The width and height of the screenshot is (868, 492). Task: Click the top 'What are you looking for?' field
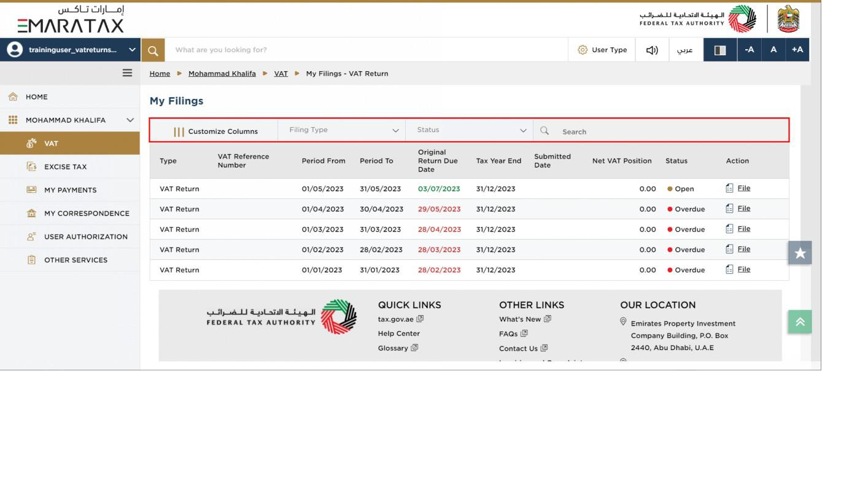367,50
